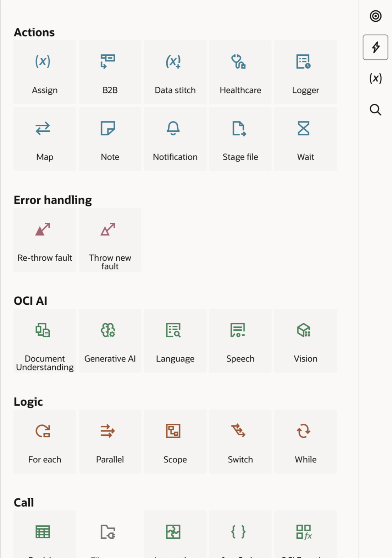
Task: Pick the OCI Function fx tile
Action: (305, 534)
